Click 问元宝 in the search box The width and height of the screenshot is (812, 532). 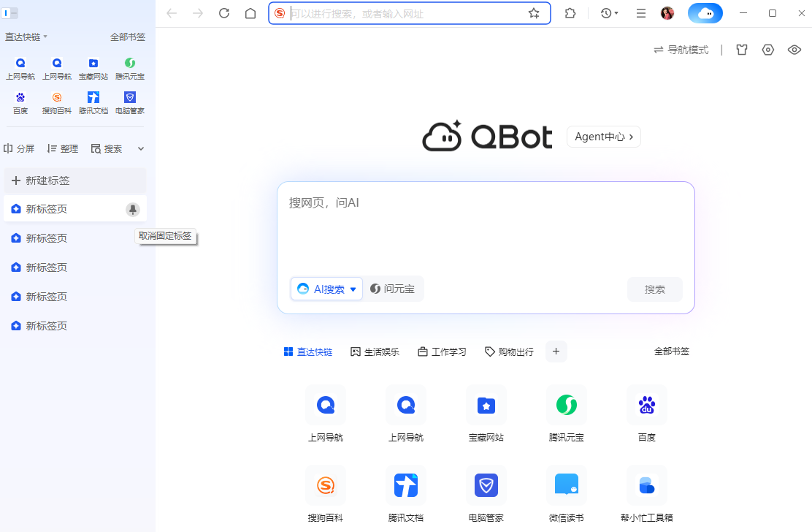coord(394,289)
